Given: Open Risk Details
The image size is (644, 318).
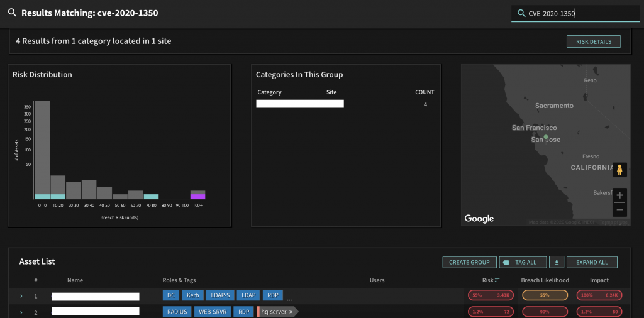Looking at the screenshot, I should [593, 42].
